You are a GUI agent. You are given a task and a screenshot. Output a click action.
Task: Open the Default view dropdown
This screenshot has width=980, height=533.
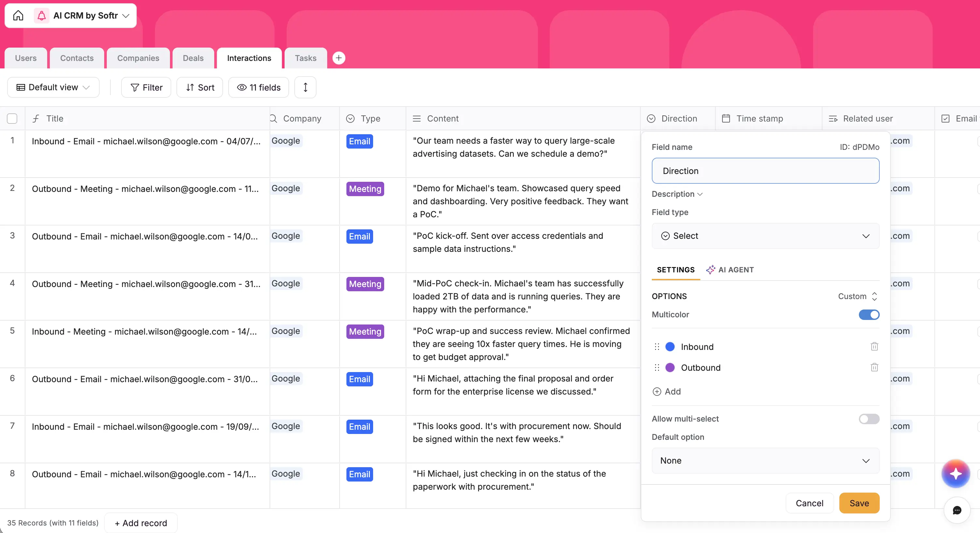pyautogui.click(x=53, y=87)
